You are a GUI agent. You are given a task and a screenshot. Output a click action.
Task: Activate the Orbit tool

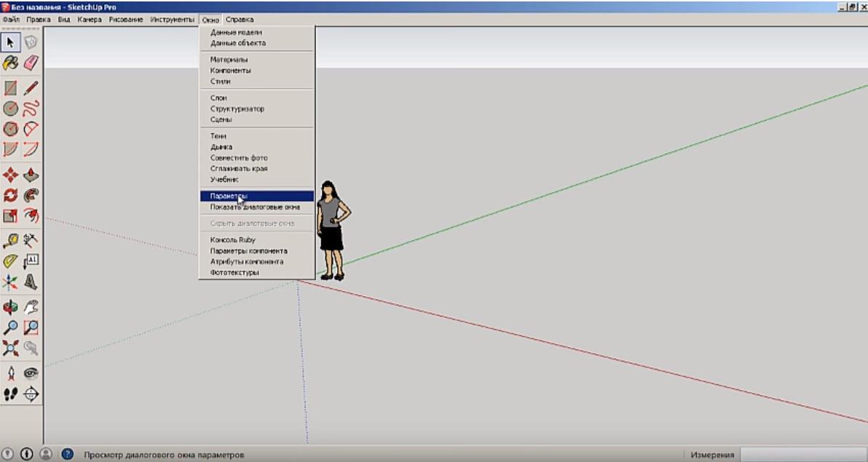11,307
